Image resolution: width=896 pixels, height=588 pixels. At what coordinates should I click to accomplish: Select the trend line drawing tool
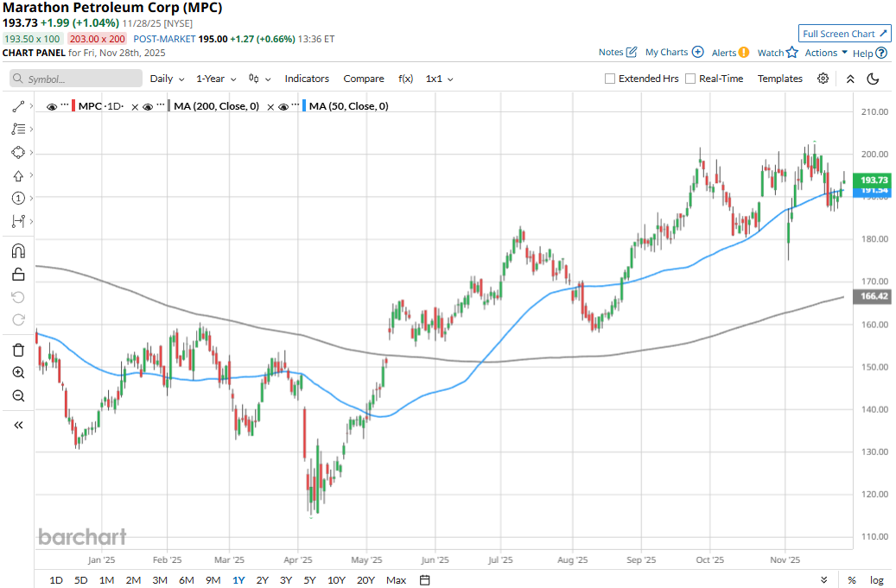click(18, 107)
